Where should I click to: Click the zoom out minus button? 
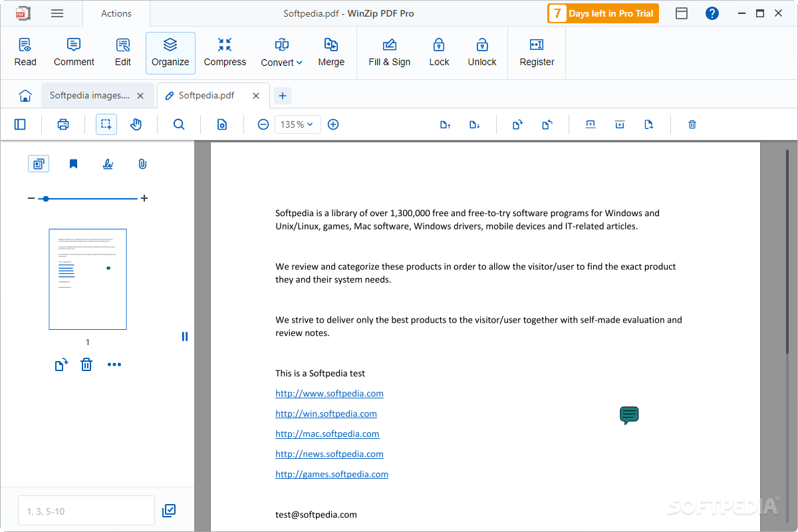263,124
